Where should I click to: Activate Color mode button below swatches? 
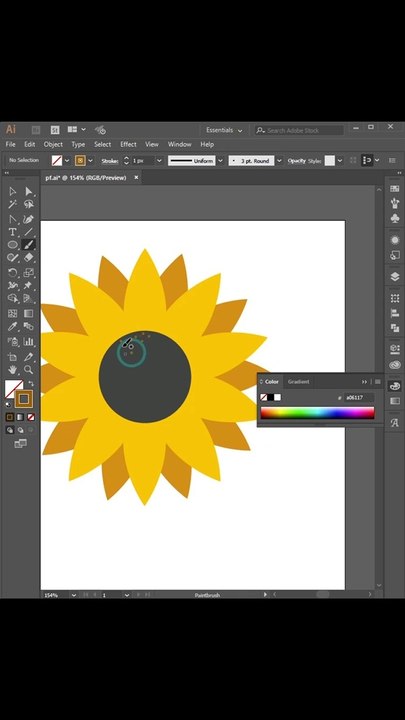pos(10,417)
